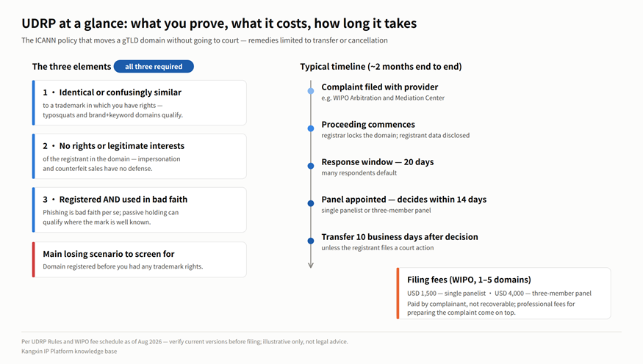Select the 'Identical or confusingly similar' card
643x364 pixels.
click(140, 103)
